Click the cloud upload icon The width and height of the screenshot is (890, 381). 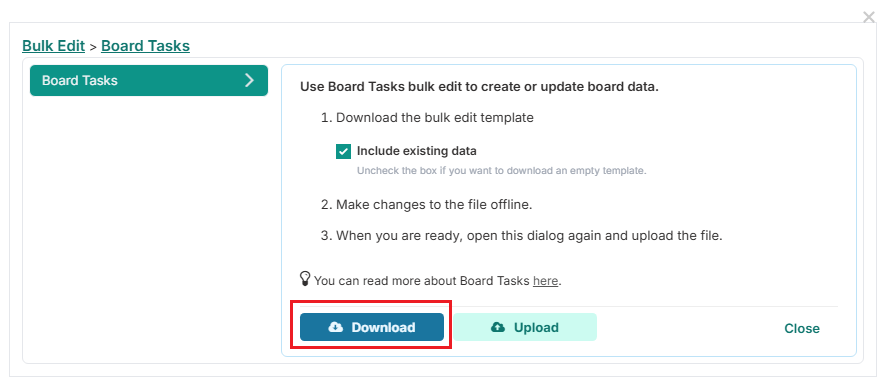(x=498, y=327)
